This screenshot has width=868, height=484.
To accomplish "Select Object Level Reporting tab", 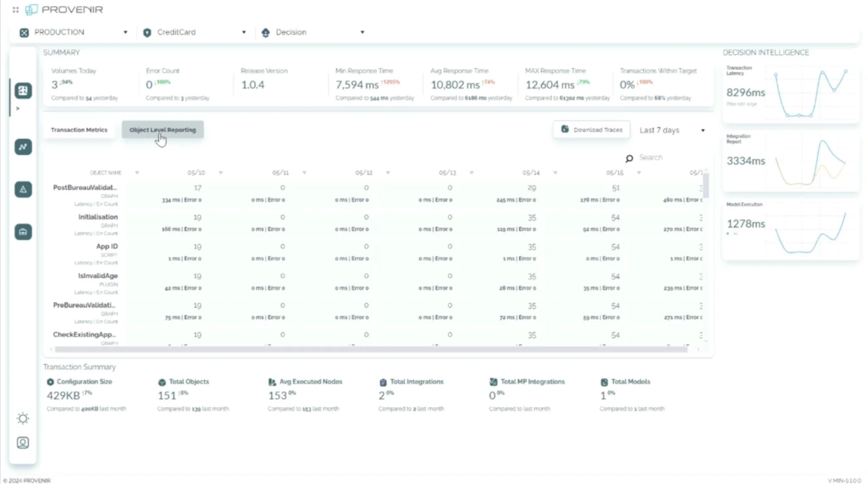I will [163, 130].
